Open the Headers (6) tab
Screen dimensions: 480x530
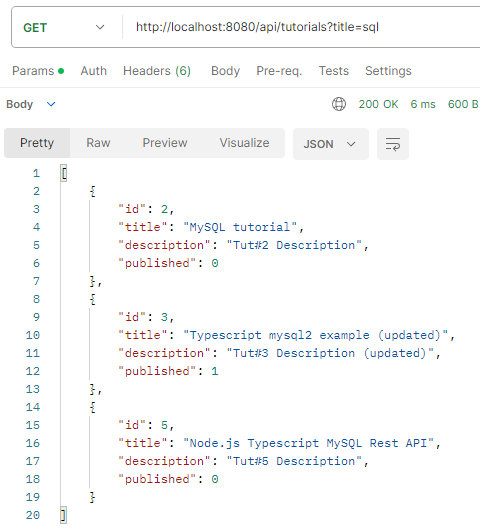click(x=157, y=71)
